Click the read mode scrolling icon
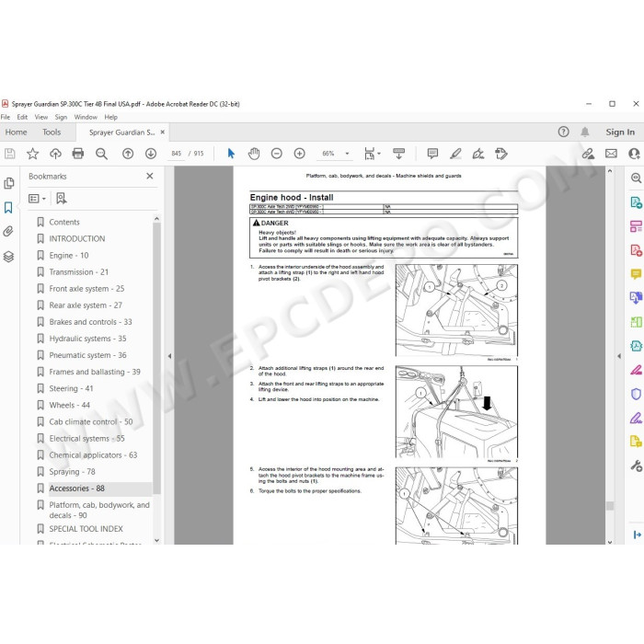The height and width of the screenshot is (644, 644). pyautogui.click(x=398, y=154)
